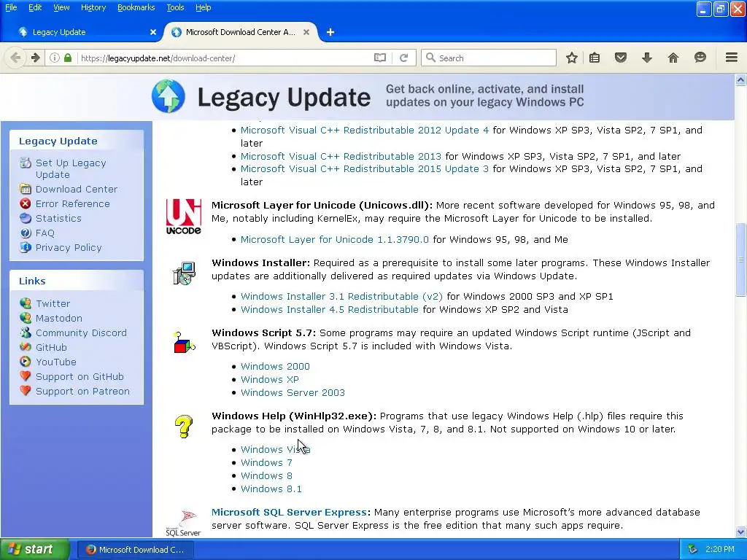Image resolution: width=747 pixels, height=560 pixels.
Task: Open a new tab with plus button
Action: (330, 32)
